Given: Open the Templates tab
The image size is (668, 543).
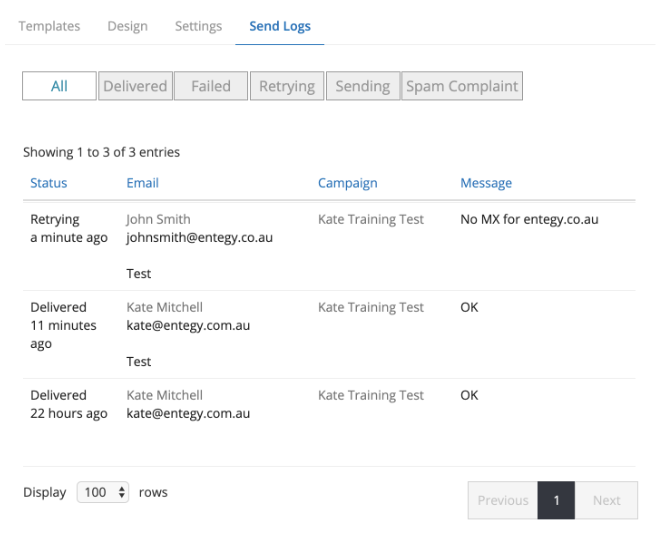Looking at the screenshot, I should point(49,26).
